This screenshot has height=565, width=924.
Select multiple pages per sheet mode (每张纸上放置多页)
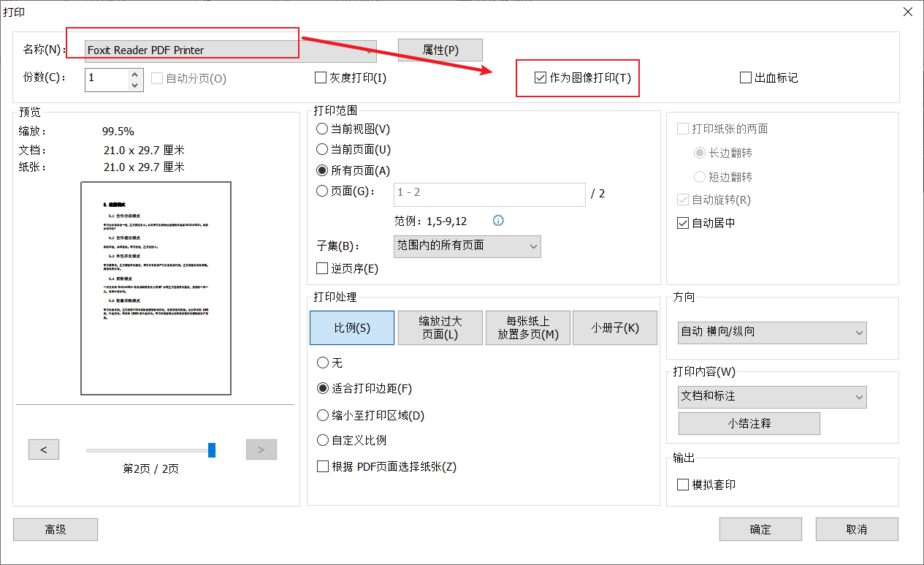(528, 328)
